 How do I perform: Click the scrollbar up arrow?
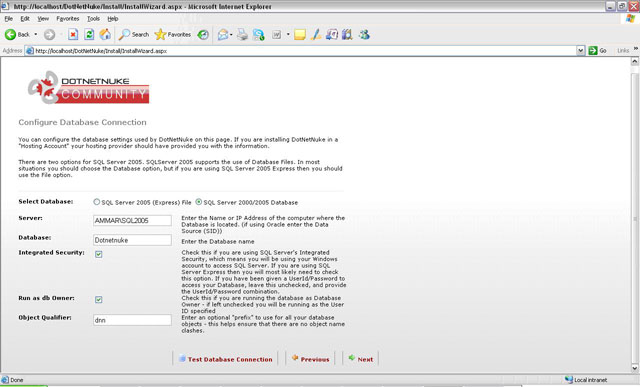click(x=635, y=62)
